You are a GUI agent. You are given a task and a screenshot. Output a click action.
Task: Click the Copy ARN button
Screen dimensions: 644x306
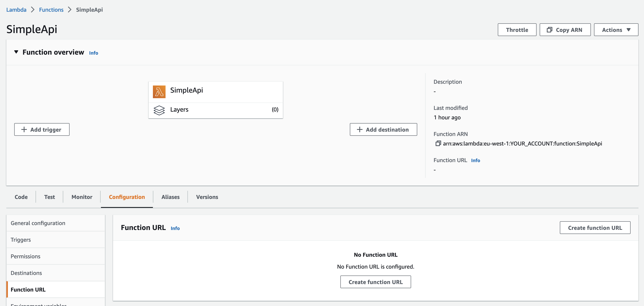[x=565, y=30]
